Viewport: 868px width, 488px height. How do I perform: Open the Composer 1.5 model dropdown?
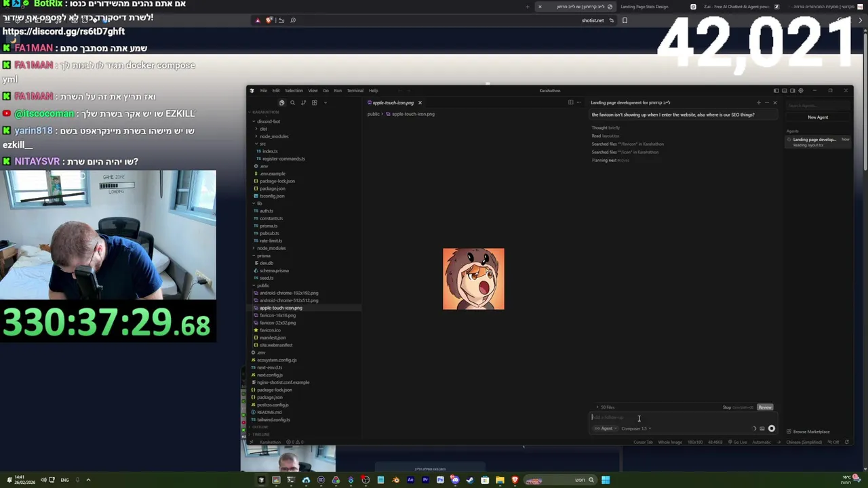coord(636,428)
